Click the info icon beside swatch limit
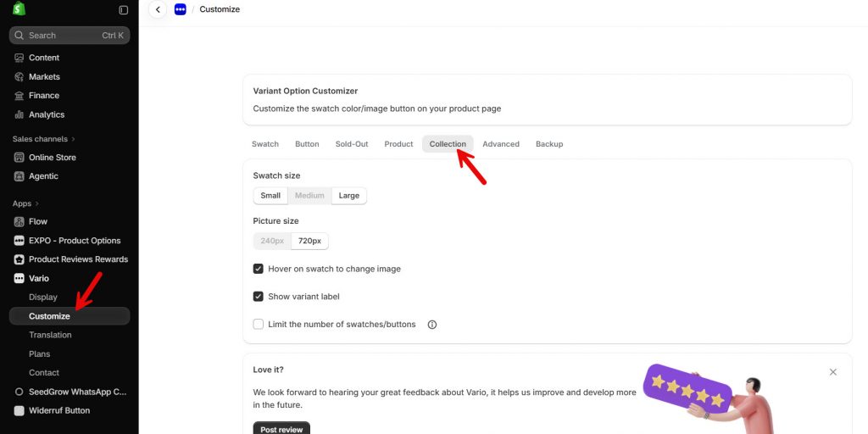The width and height of the screenshot is (868, 434). click(432, 325)
